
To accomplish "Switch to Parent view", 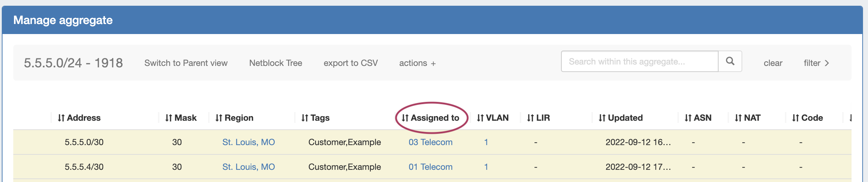I will click(x=186, y=63).
